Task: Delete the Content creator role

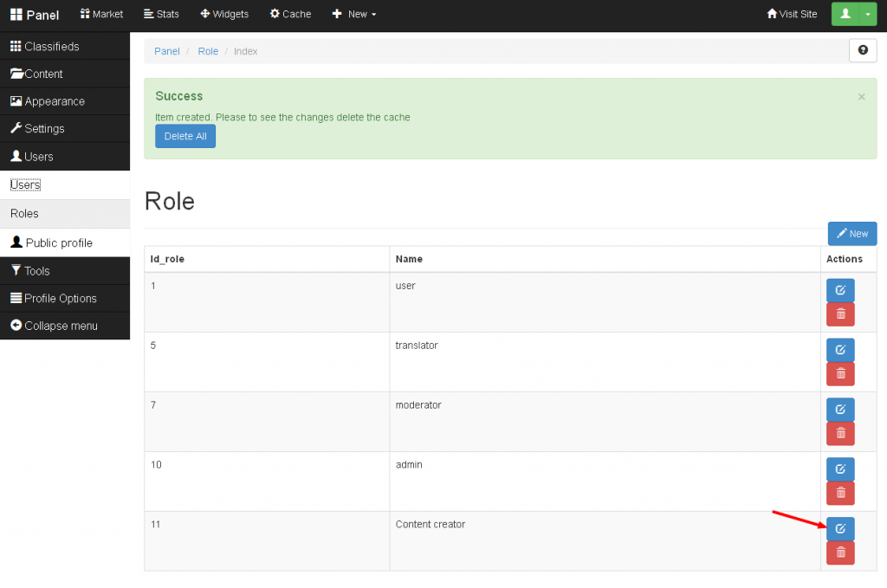Action: pyautogui.click(x=839, y=552)
